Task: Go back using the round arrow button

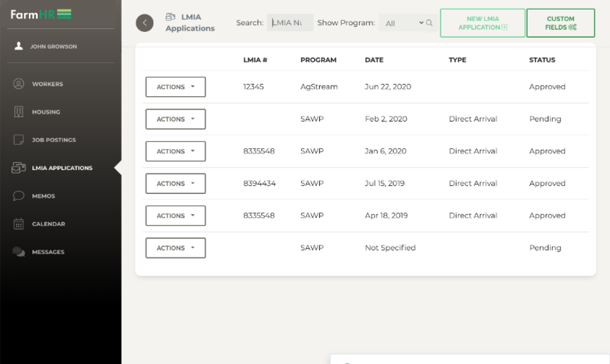Action: [145, 23]
